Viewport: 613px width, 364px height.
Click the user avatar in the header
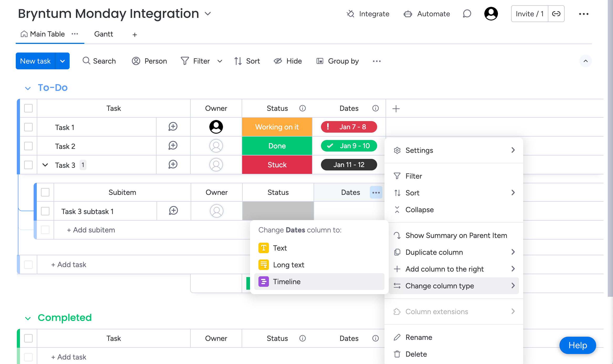[x=491, y=14]
